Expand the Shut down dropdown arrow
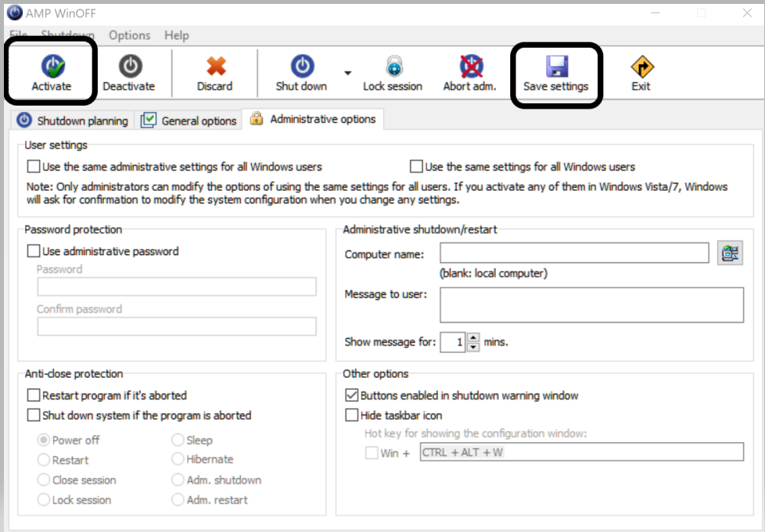The height and width of the screenshot is (532, 765). (347, 69)
